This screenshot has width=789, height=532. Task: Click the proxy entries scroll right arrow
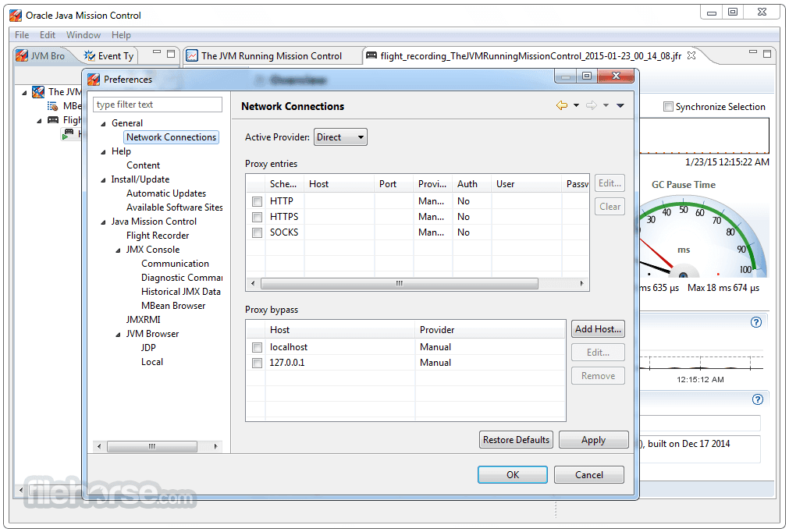click(x=582, y=284)
